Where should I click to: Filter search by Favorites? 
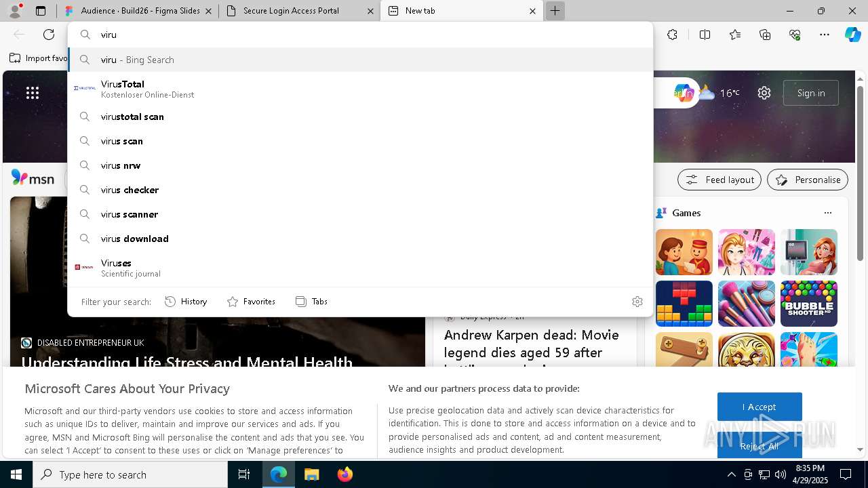tap(251, 302)
